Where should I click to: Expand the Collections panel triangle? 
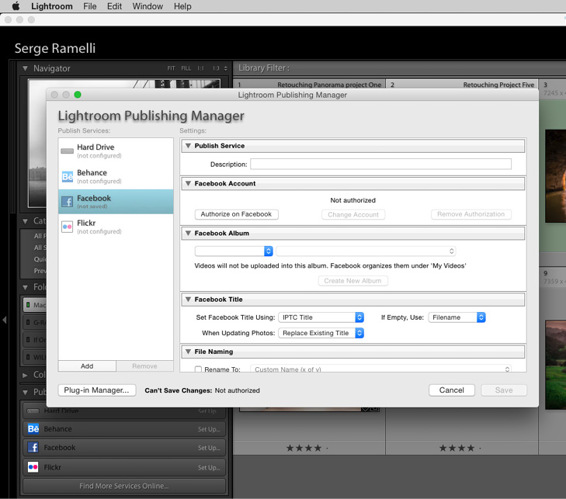tap(25, 375)
